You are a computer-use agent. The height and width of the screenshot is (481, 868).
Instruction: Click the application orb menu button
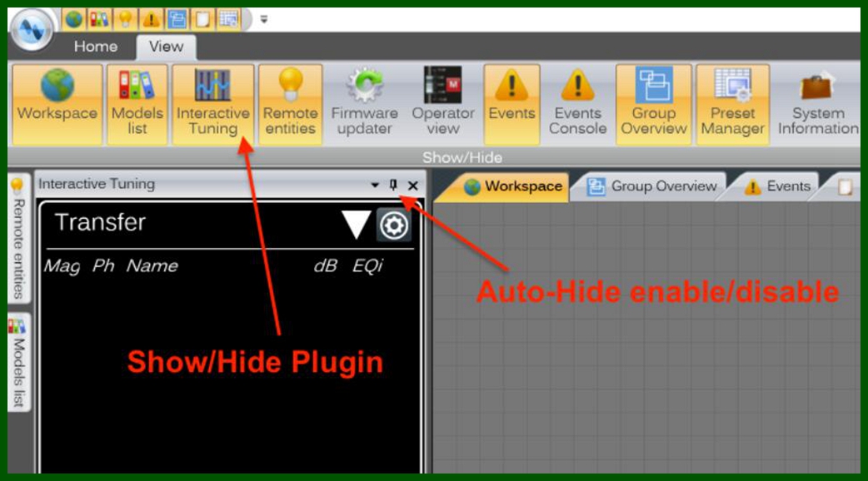pyautogui.click(x=32, y=29)
